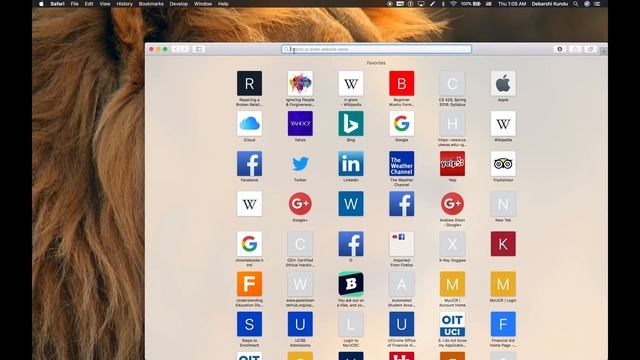Click the extension icon in Safari's toolbar

tap(560, 49)
